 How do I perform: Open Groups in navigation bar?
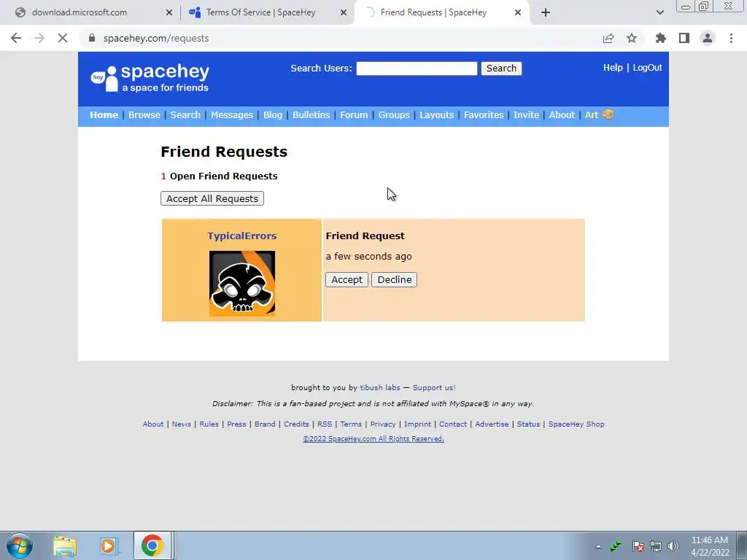coord(394,114)
